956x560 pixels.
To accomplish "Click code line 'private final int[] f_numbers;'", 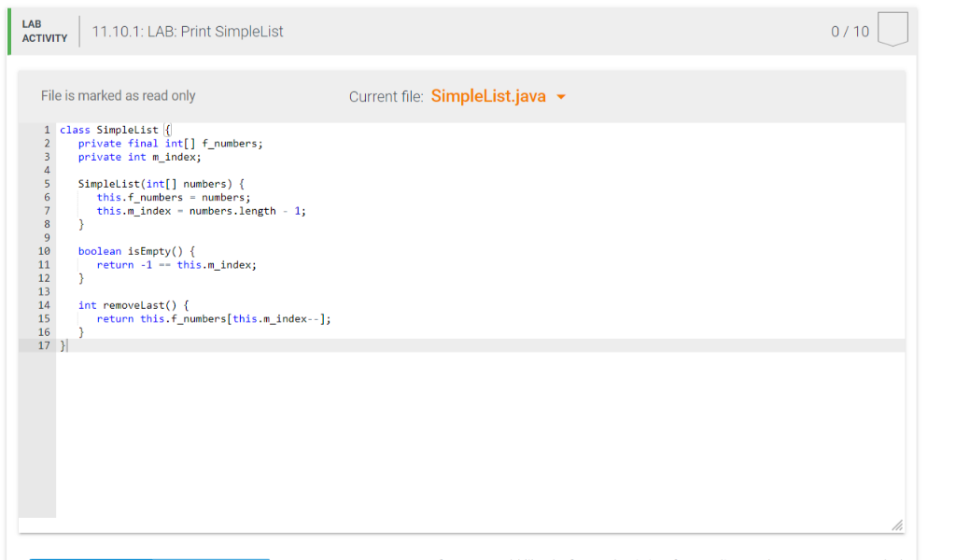I will pos(170,143).
